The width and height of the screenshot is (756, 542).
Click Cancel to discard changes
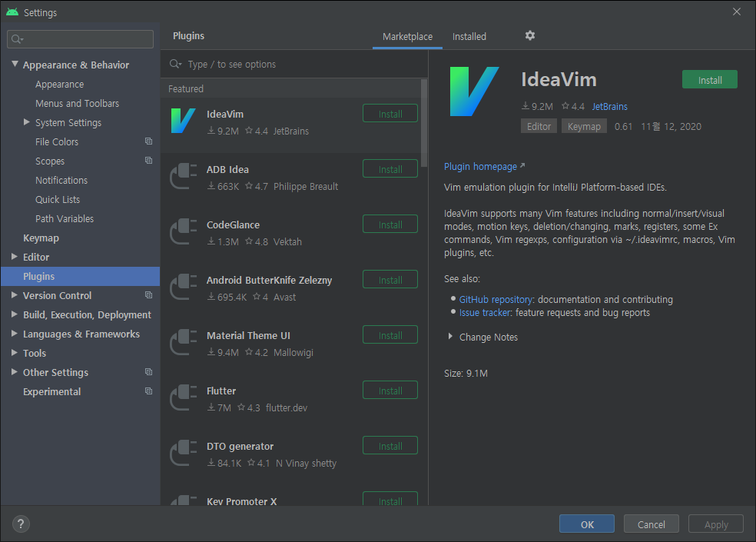click(652, 524)
